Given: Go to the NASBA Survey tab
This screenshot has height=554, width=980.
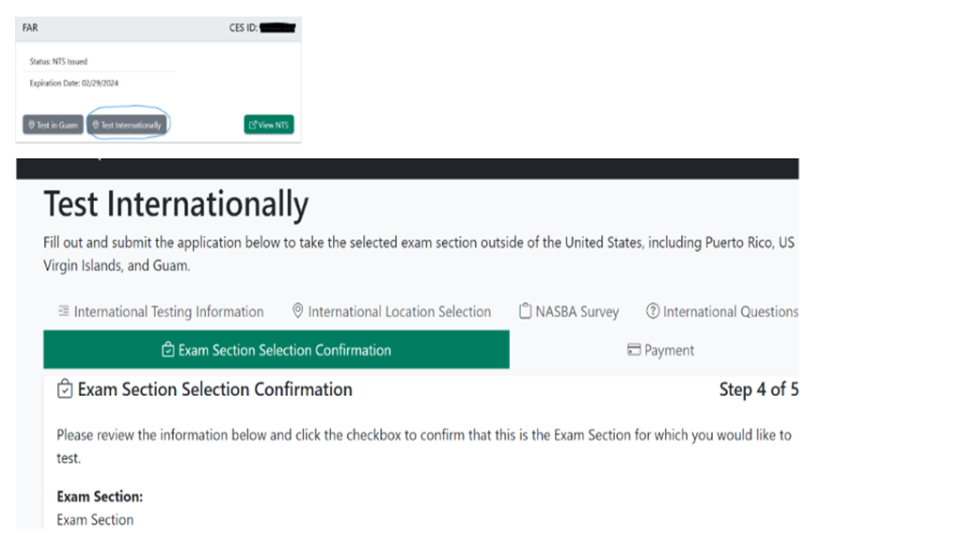Looking at the screenshot, I should click(577, 311).
